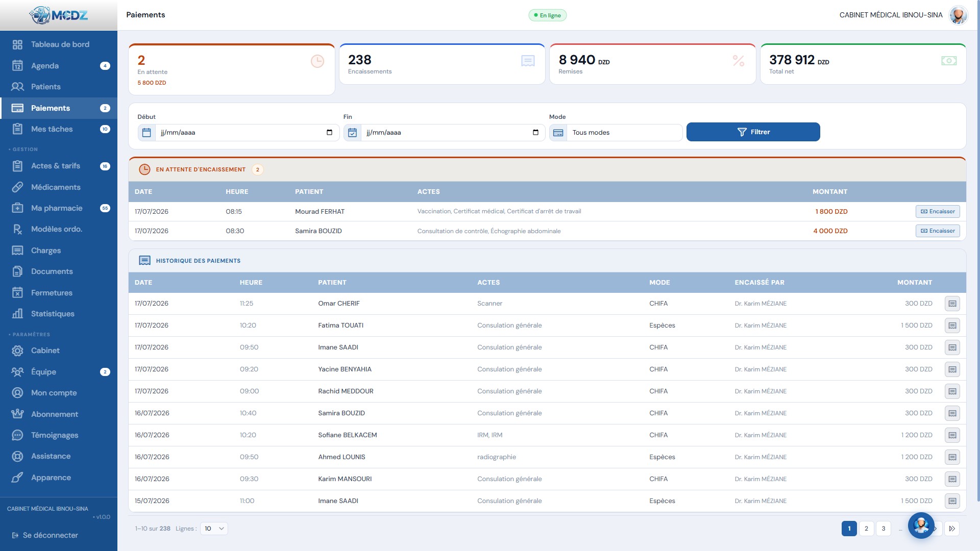Click the MEDZ logo in sidebar

coord(59,15)
